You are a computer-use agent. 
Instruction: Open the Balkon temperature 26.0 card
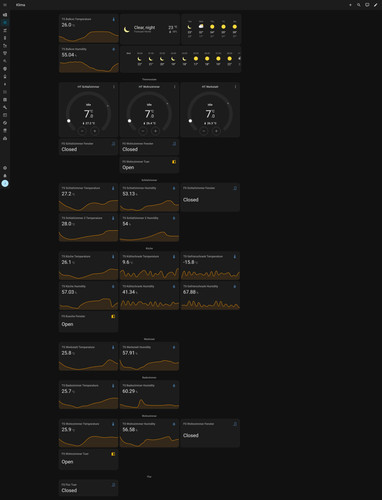(89, 29)
